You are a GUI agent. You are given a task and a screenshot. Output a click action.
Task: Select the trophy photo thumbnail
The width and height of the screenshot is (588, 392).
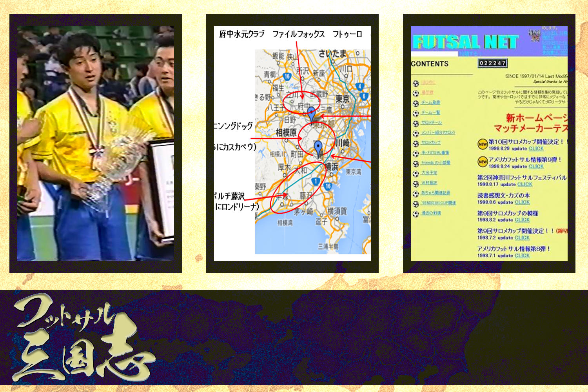coord(96,143)
